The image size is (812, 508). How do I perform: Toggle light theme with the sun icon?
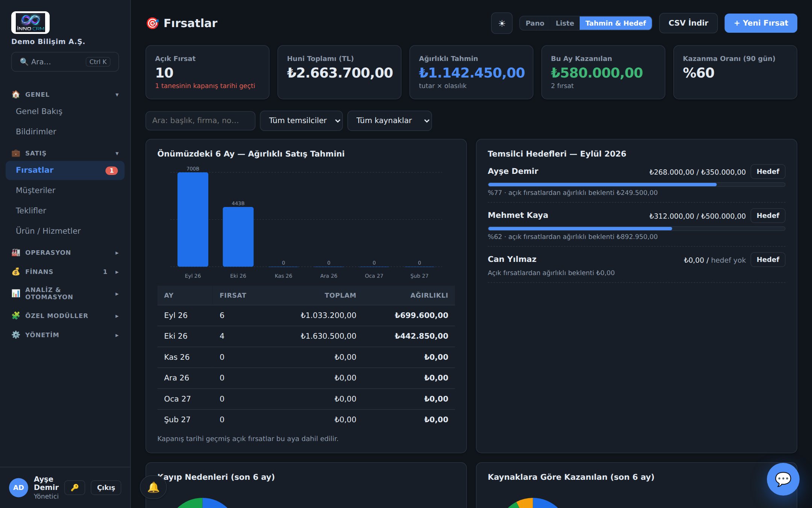(501, 23)
